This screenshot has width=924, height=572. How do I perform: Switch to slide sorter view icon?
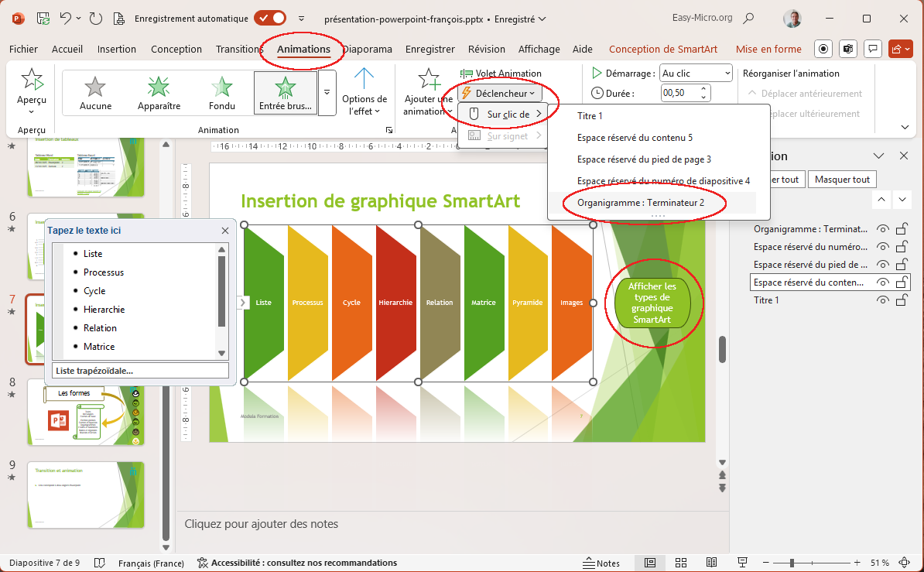[x=681, y=563]
